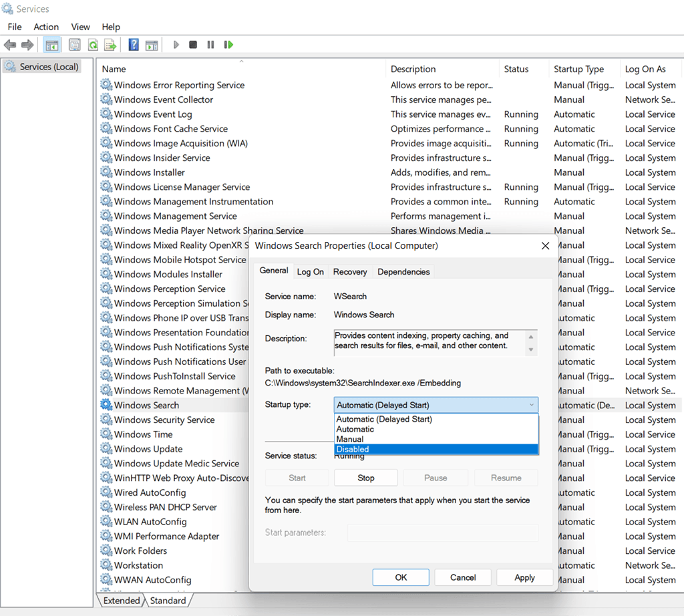The height and width of the screenshot is (616, 684).
Task: Select the WWAN AutoConfig row
Action: coord(174,579)
